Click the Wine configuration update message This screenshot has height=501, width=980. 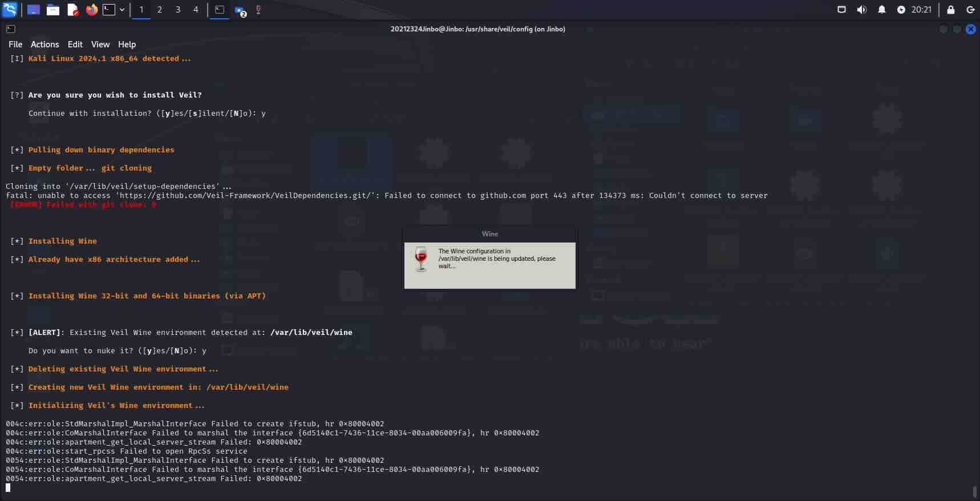coord(496,258)
